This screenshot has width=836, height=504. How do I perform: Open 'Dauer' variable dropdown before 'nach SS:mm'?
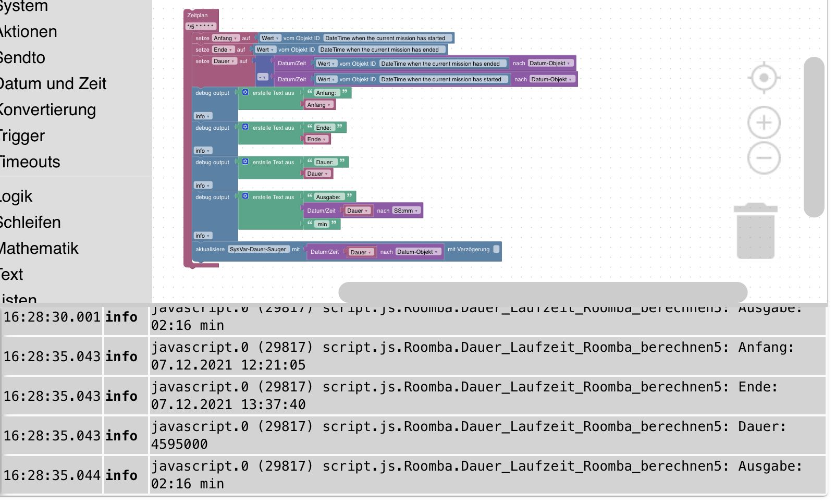(x=358, y=211)
